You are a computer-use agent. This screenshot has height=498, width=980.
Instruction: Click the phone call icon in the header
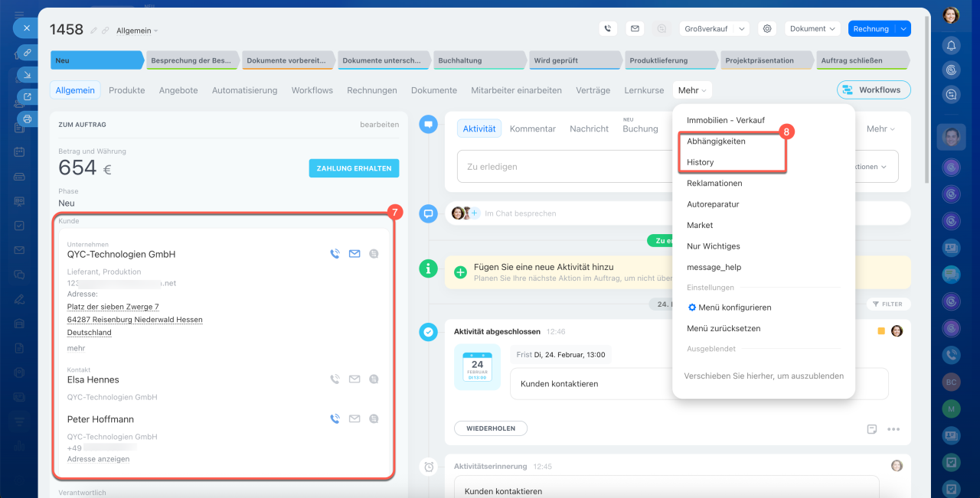click(608, 29)
